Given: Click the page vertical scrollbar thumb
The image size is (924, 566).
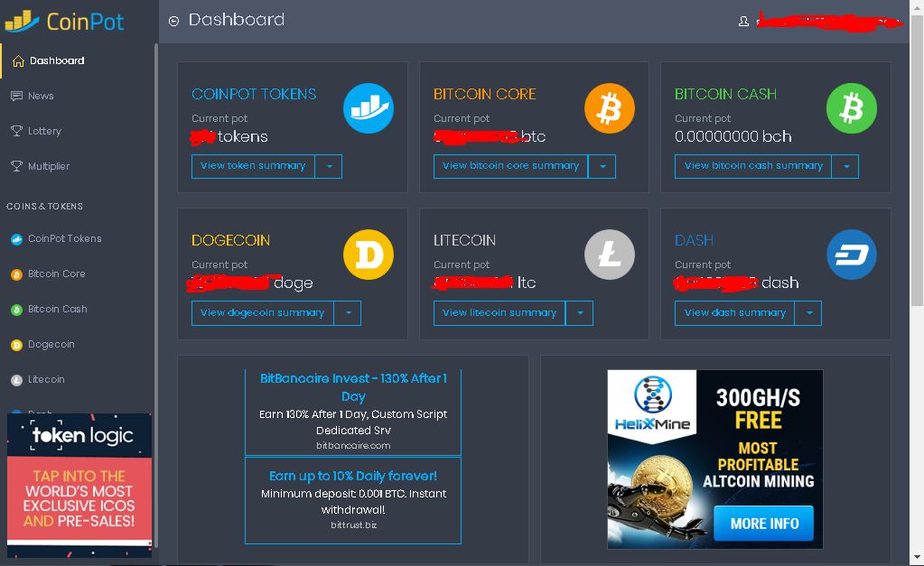Looking at the screenshot, I should 917,159.
